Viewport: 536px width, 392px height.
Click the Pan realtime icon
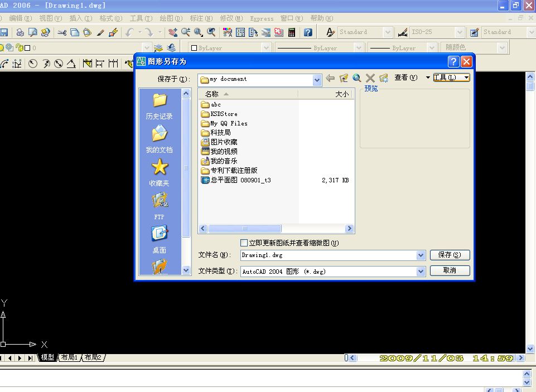click(173, 32)
